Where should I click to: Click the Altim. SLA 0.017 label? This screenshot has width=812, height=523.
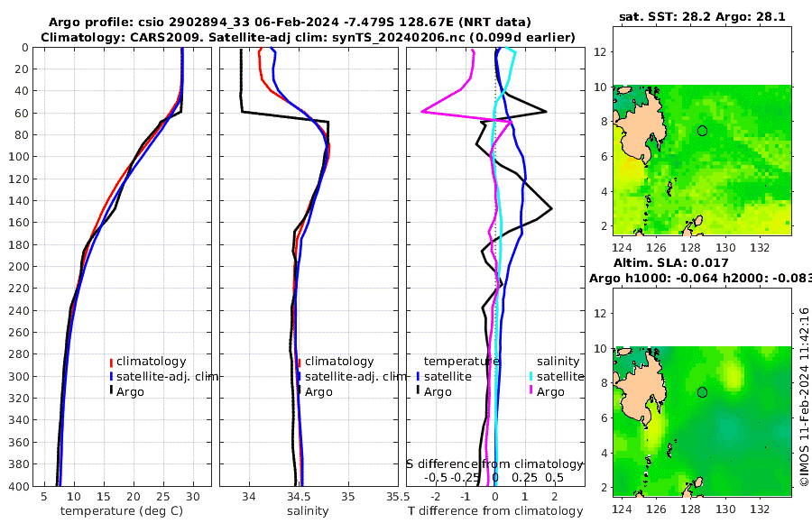(x=670, y=262)
